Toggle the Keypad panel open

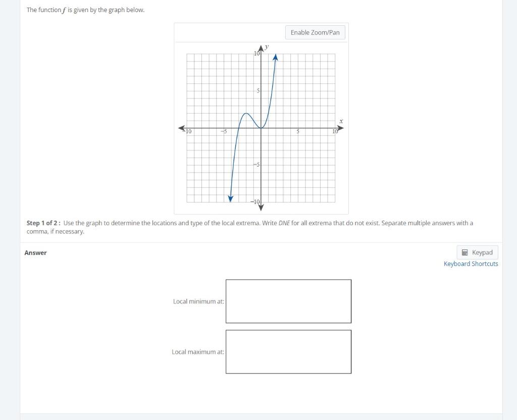click(477, 252)
